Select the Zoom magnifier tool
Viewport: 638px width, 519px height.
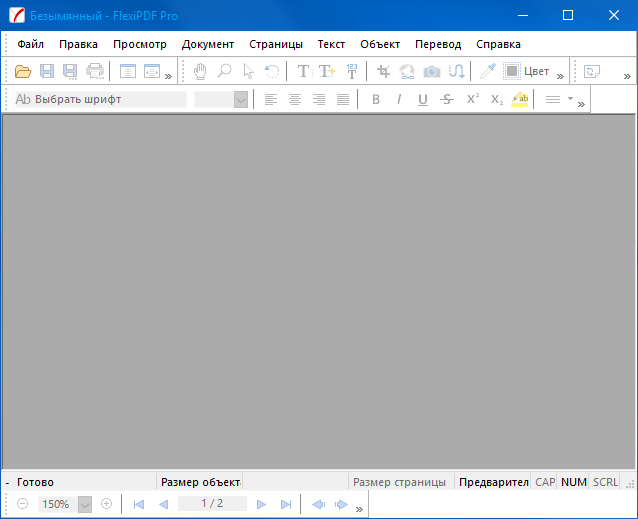(224, 71)
